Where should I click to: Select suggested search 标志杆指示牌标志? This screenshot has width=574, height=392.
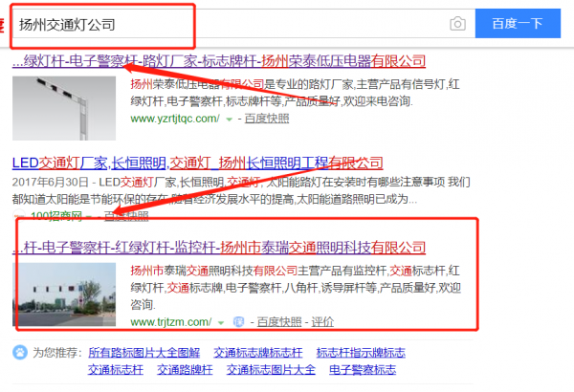point(361,353)
